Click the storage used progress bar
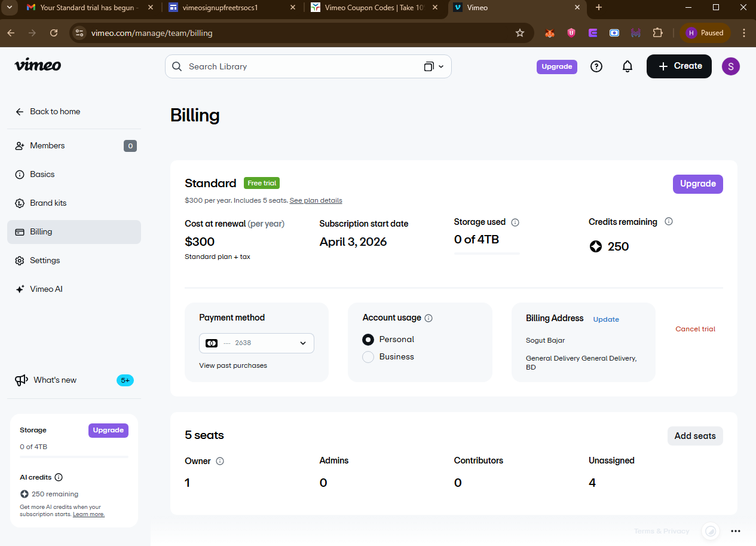This screenshot has height=546, width=756. [x=486, y=254]
